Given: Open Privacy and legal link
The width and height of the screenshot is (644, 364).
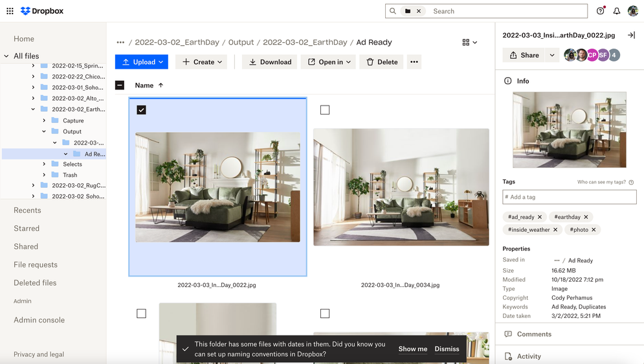Looking at the screenshot, I should tap(39, 354).
